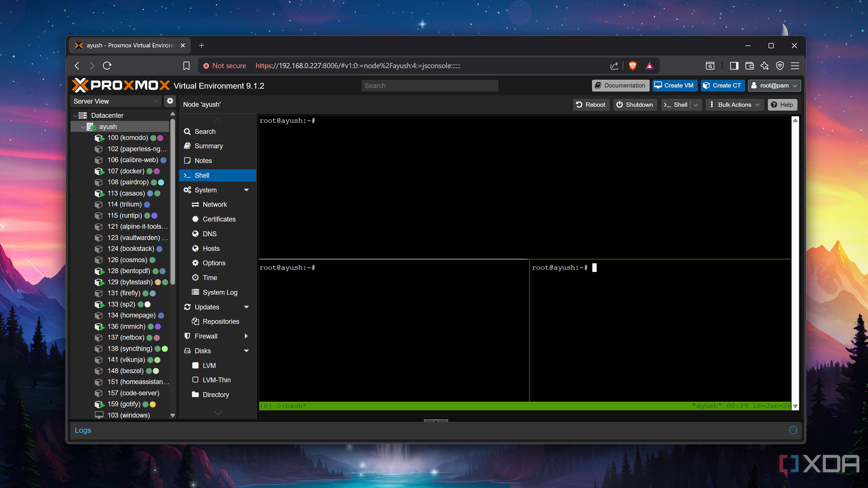Open Network under System
Image resolution: width=868 pixels, height=488 pixels.
click(x=218, y=204)
